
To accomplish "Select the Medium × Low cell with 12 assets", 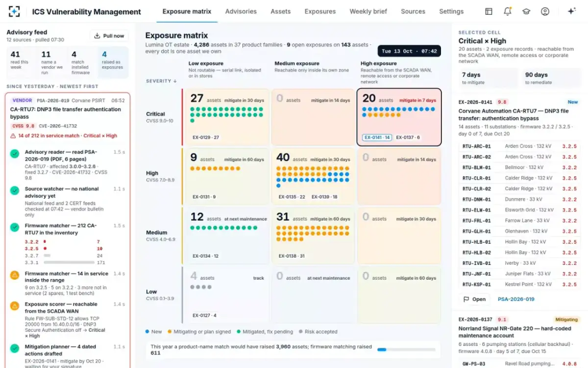I will [227, 236].
